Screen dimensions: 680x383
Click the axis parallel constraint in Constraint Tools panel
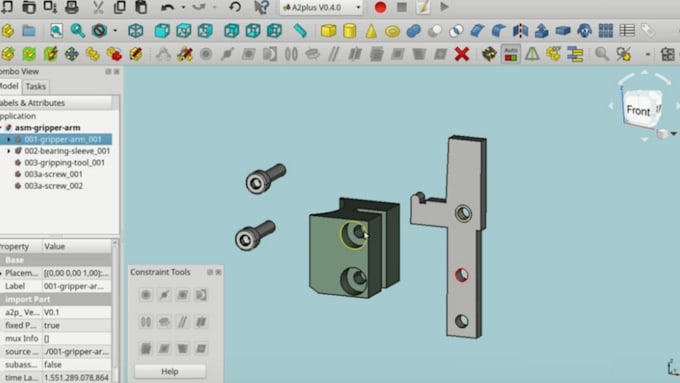183,322
